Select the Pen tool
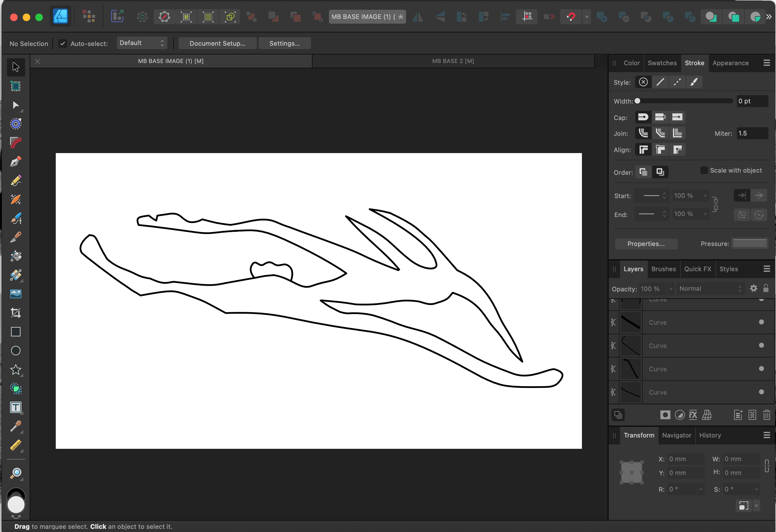This screenshot has height=532, width=776. (x=16, y=162)
